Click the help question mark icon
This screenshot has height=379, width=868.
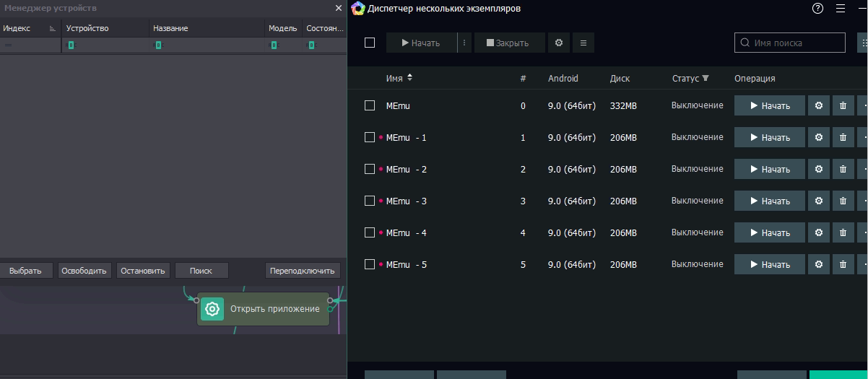click(x=817, y=9)
